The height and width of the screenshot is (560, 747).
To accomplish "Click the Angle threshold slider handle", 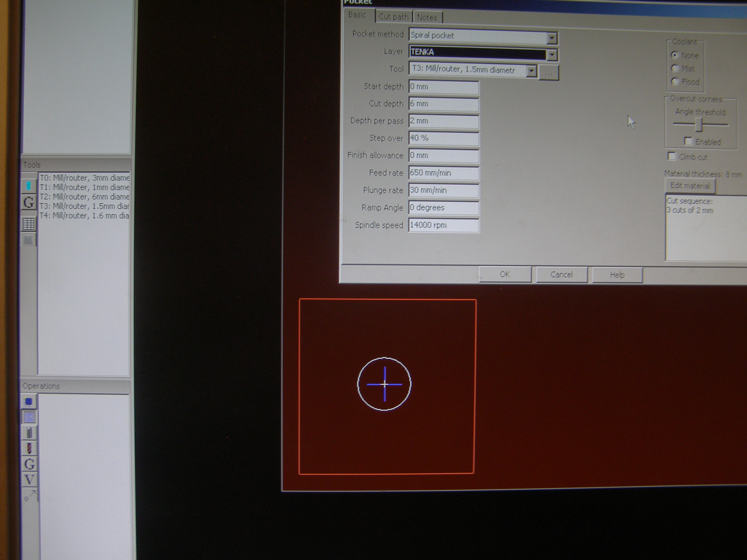I will [699, 125].
